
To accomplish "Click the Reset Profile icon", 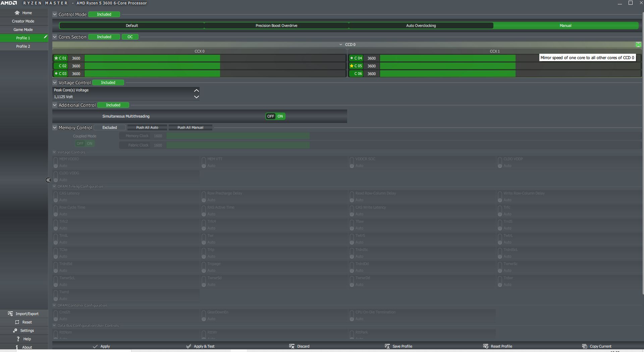I will [486, 346].
